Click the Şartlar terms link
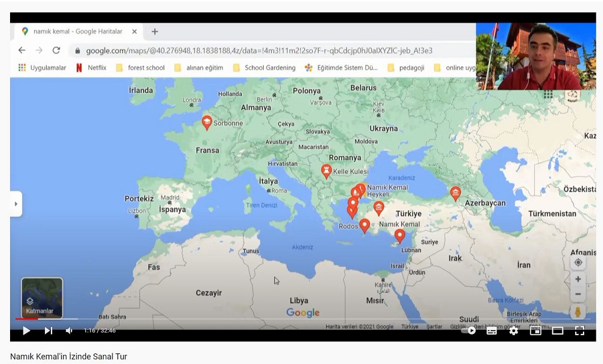The image size is (603, 364). pyautogui.click(x=434, y=326)
